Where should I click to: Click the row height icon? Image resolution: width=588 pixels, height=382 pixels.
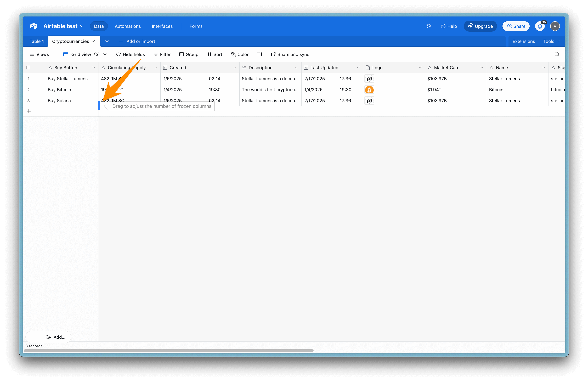(259, 54)
